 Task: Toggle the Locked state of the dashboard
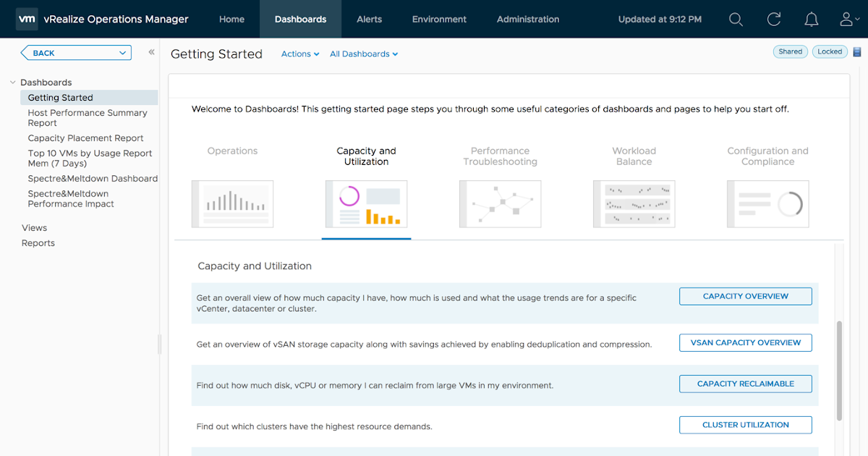click(x=830, y=51)
